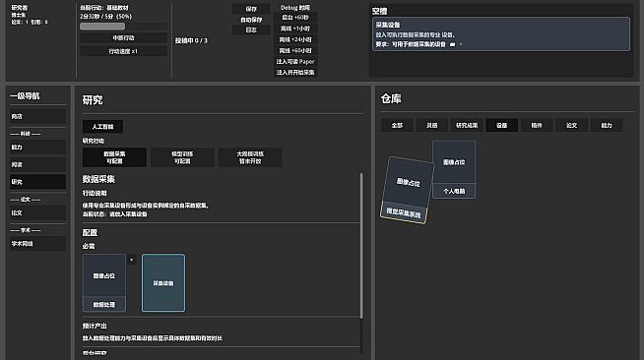Click the current action progress bar
644x360 pixels.
[123, 27]
